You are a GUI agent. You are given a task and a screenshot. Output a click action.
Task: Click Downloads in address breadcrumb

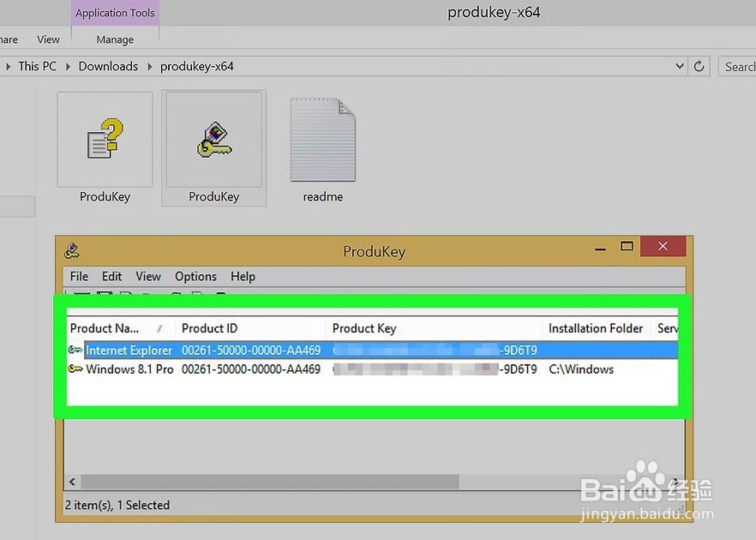click(x=108, y=66)
